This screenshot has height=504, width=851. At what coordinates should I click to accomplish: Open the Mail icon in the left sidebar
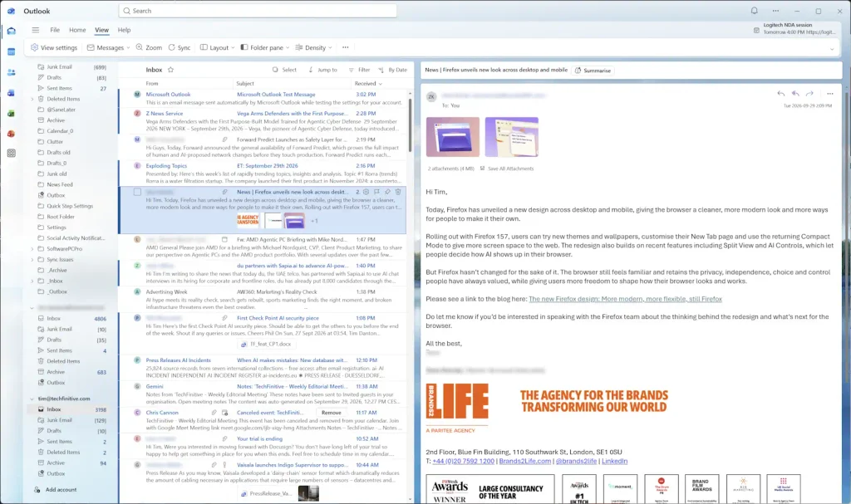(12, 31)
